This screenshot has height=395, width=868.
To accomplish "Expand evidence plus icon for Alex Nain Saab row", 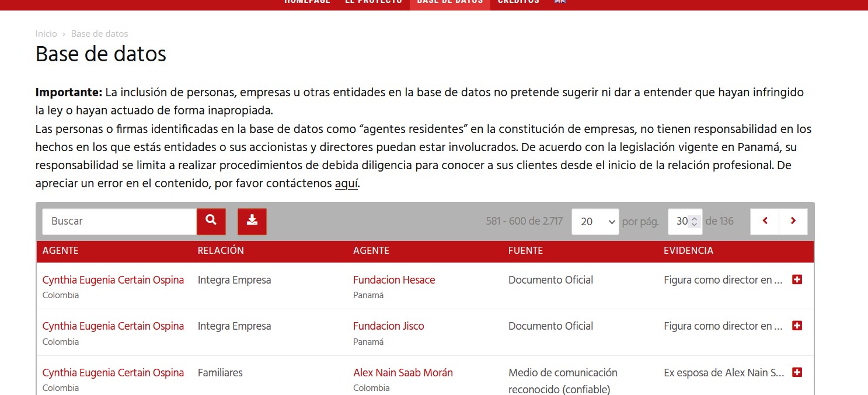I will click(797, 372).
